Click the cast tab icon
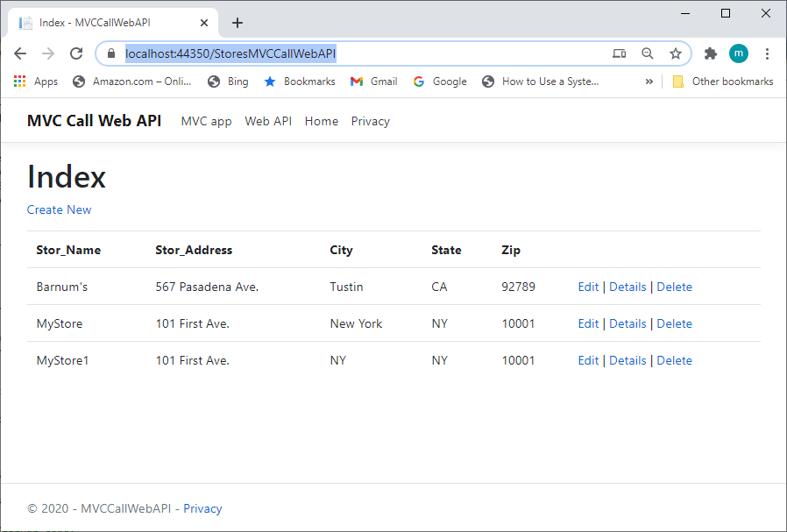This screenshot has width=787, height=532. click(619, 53)
